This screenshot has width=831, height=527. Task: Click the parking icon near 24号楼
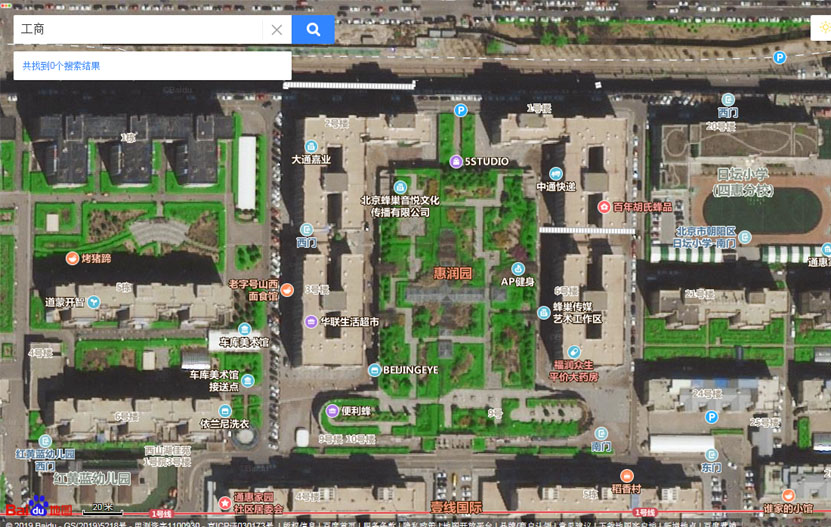point(712,417)
